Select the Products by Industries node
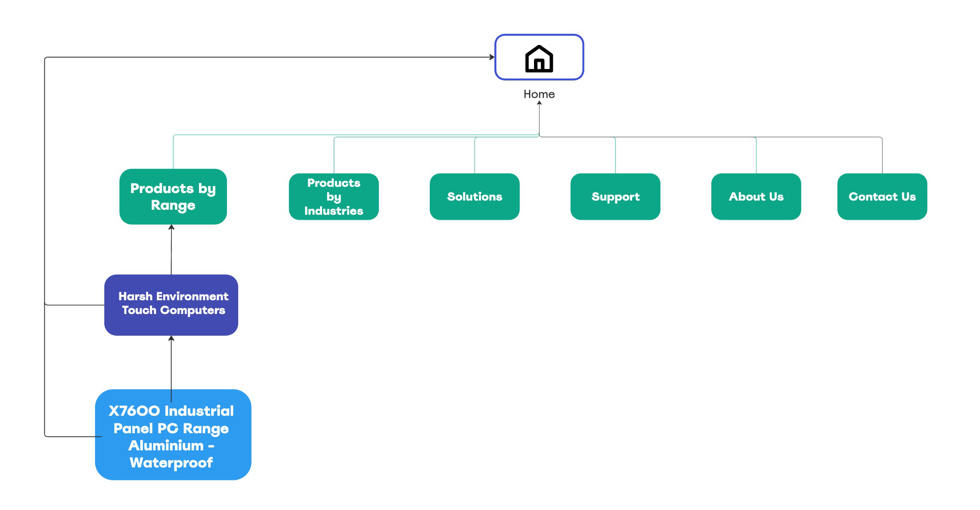Screen dimensions: 980x510 coord(333,196)
